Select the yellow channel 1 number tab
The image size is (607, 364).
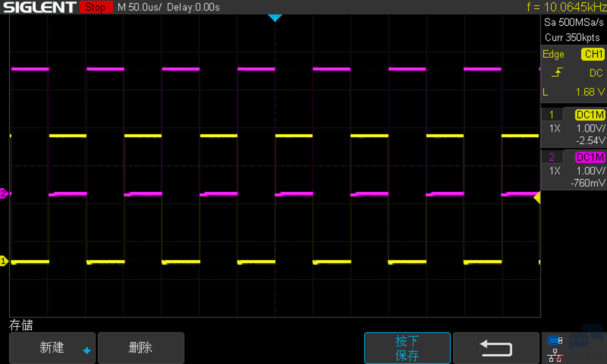click(x=552, y=115)
